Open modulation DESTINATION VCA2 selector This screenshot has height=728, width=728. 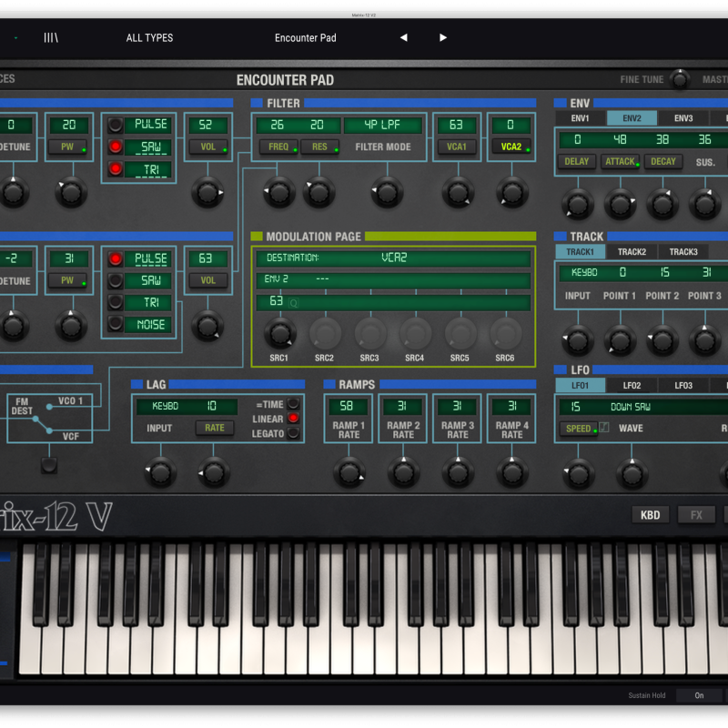(393, 258)
